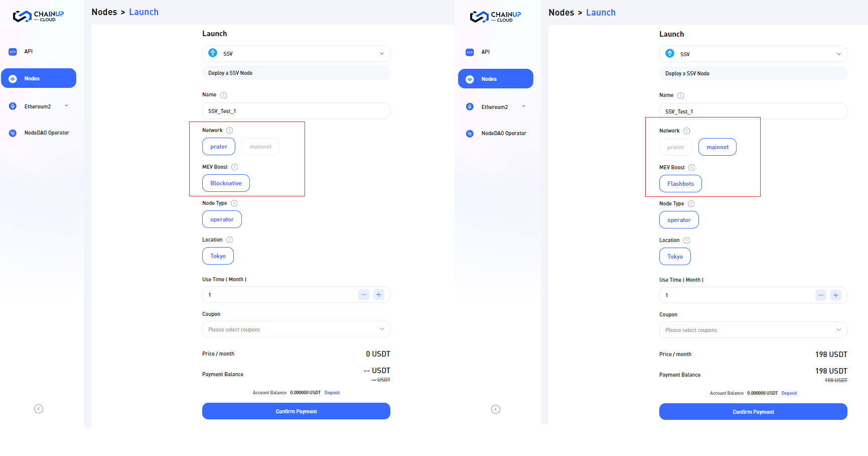The height and width of the screenshot is (456, 868).
Task: Click Network info icon in left panel
Action: 230,131
